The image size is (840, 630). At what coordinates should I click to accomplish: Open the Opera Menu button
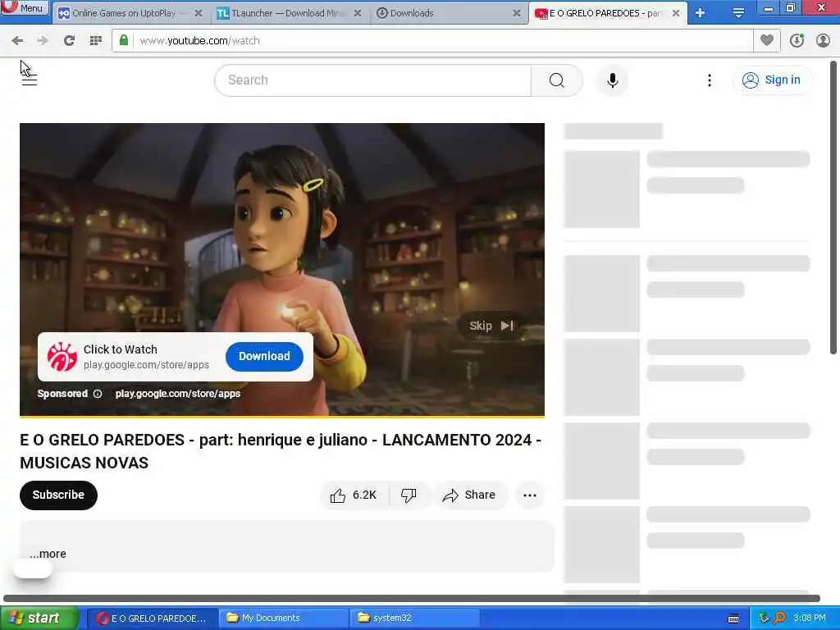coord(25,7)
